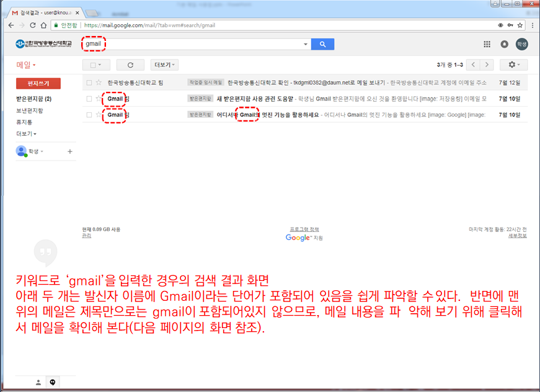Open the Chrome three-dot menu
The width and height of the screenshot is (540, 392).
point(533,25)
